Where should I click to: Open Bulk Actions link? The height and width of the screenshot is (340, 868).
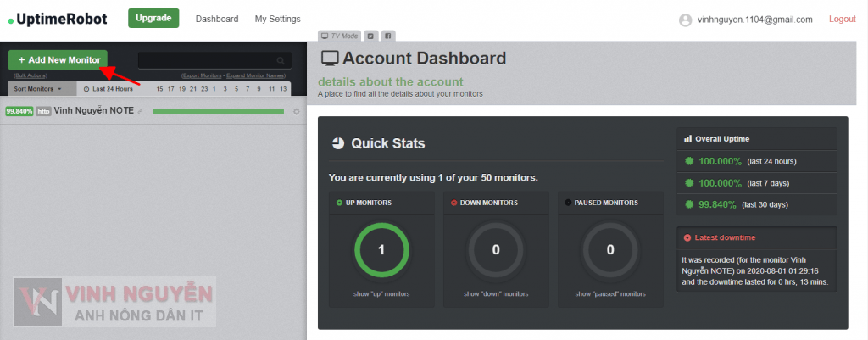click(31, 75)
